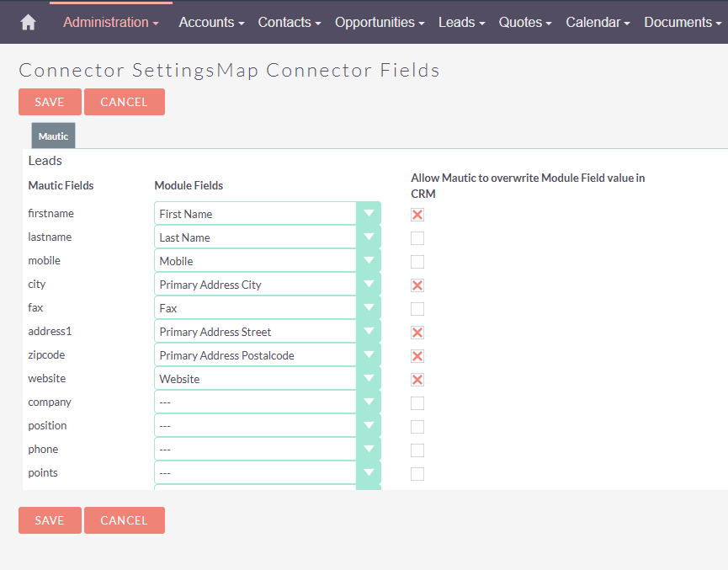Viewport: 728px width, 570px height.
Task: Enable overwrite for lastname field
Action: [x=417, y=238]
